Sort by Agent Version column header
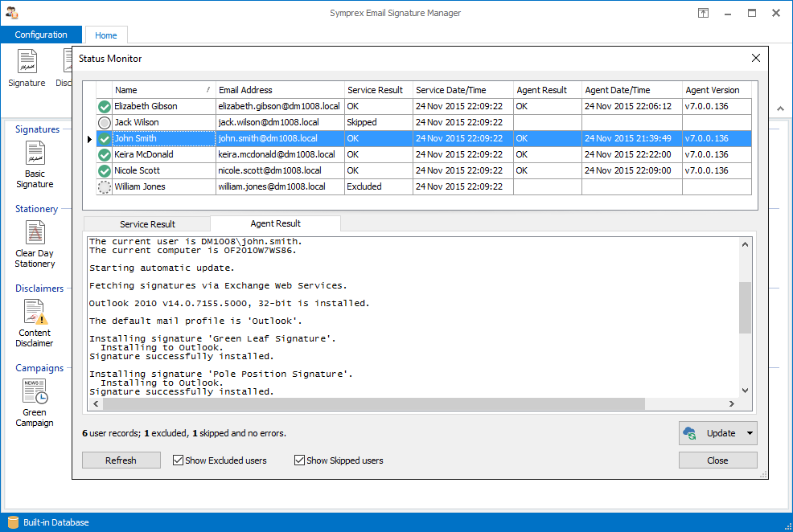 (x=717, y=90)
